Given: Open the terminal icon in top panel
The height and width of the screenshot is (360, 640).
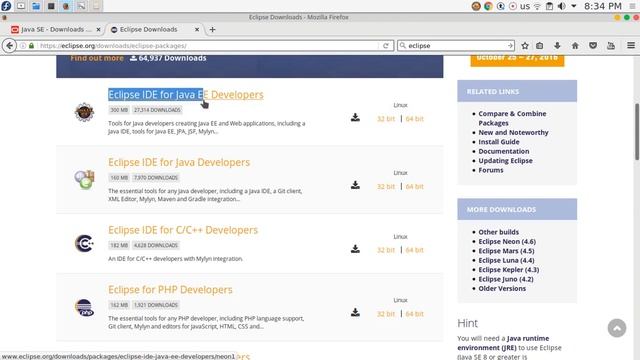Looking at the screenshot, I should click(51, 6).
